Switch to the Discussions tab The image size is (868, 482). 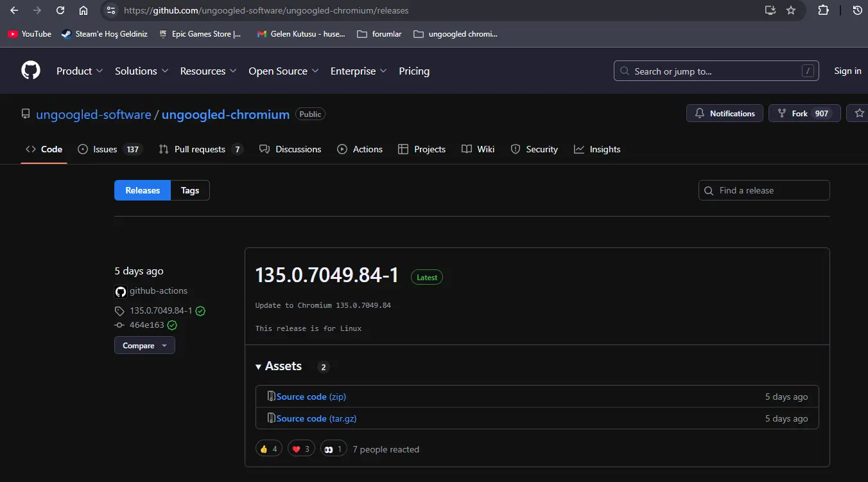pos(290,149)
